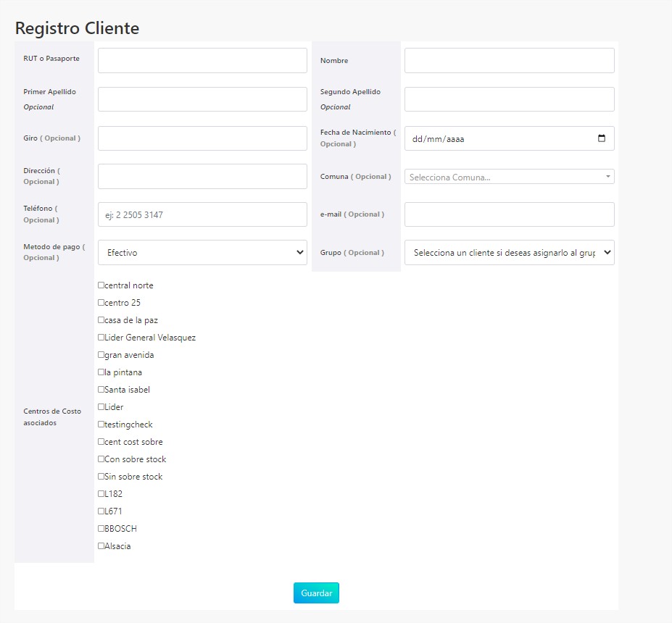Enable the Santa isabel cost center
The width and height of the screenshot is (672, 623).
(100, 390)
